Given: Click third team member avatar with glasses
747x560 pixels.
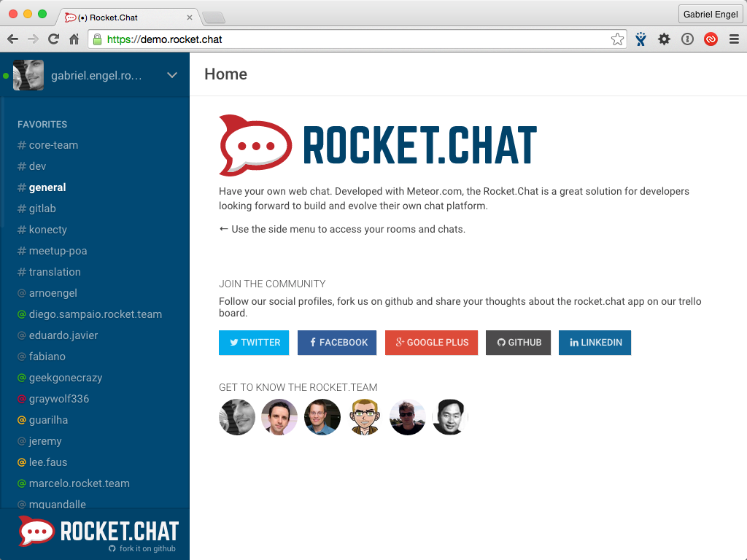Looking at the screenshot, I should point(322,417).
